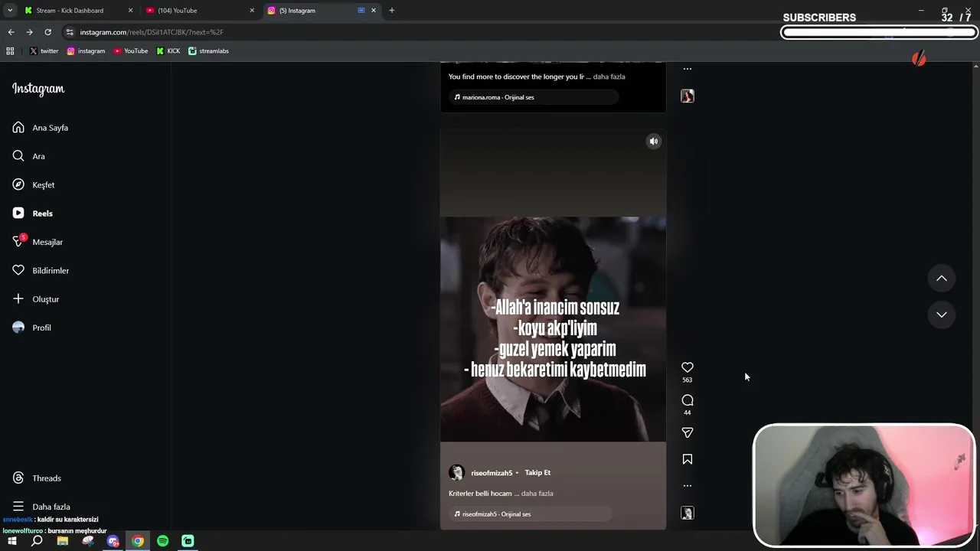Open the apps grid in bookmarks bar
The height and width of the screenshot is (551, 980).
(x=10, y=51)
